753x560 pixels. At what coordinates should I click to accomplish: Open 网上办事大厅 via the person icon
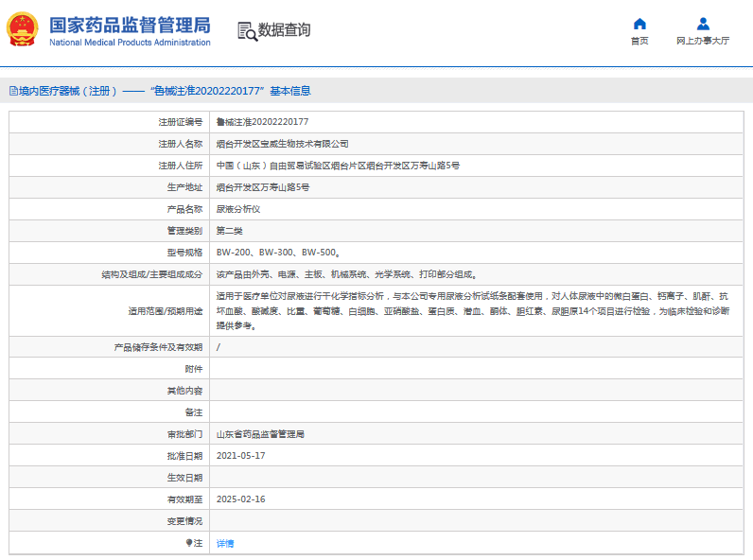[703, 24]
